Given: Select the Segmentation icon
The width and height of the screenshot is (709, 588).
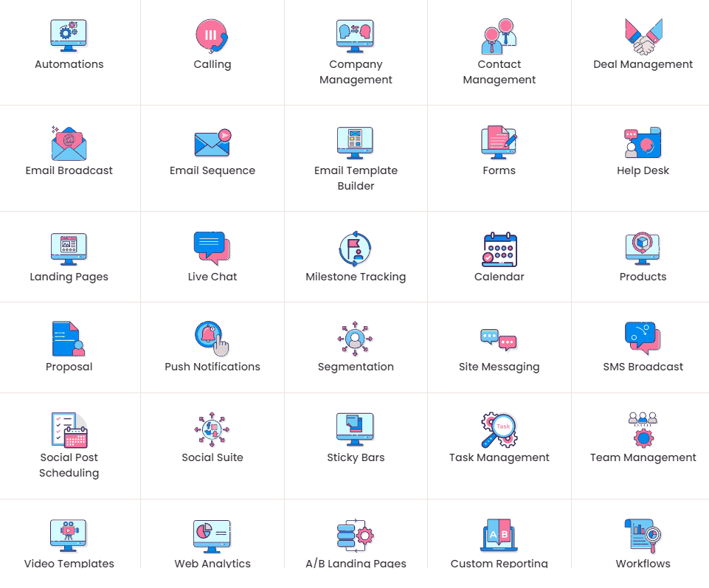Looking at the screenshot, I should click(356, 338).
